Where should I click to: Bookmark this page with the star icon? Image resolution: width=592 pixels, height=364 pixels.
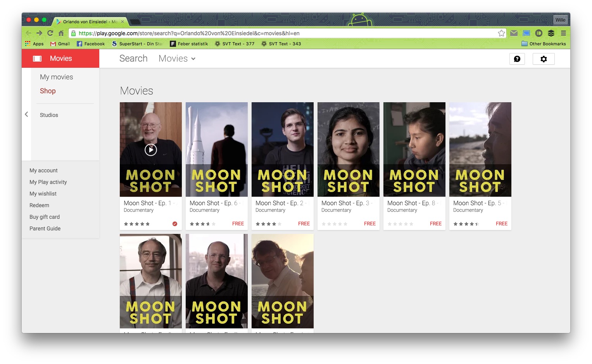pyautogui.click(x=501, y=33)
